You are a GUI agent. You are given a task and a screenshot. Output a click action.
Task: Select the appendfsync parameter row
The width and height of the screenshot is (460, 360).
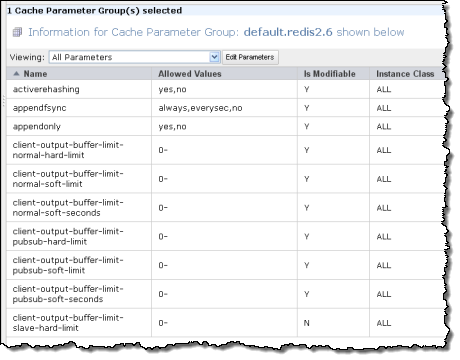pos(225,108)
